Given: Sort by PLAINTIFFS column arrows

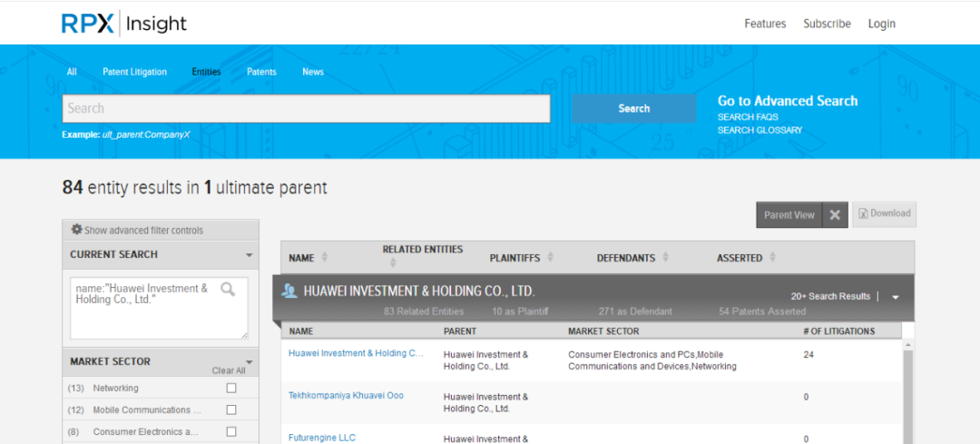Looking at the screenshot, I should pyautogui.click(x=551, y=257).
